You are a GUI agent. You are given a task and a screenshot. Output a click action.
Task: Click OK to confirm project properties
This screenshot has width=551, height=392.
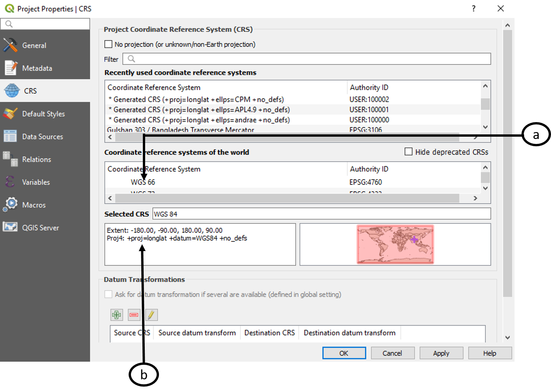(344, 353)
